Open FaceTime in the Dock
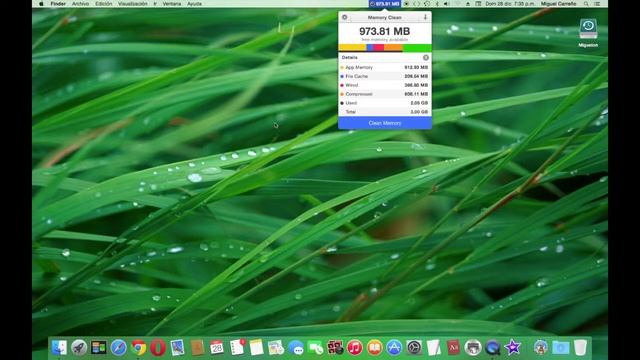640x360 pixels. click(x=315, y=347)
